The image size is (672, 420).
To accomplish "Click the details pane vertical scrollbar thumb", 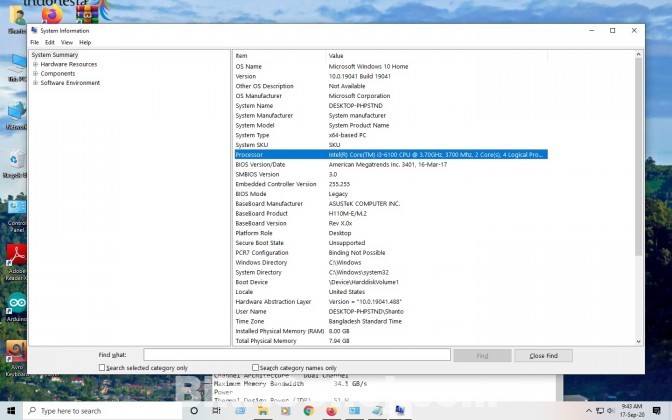I will click(x=638, y=156).
